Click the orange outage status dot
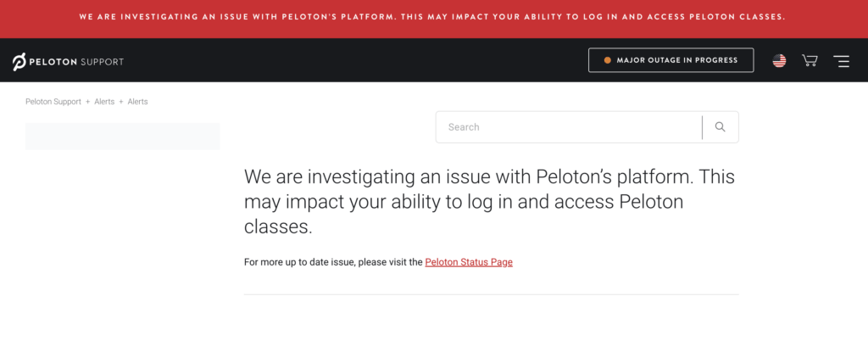This screenshot has width=868, height=341. [607, 60]
